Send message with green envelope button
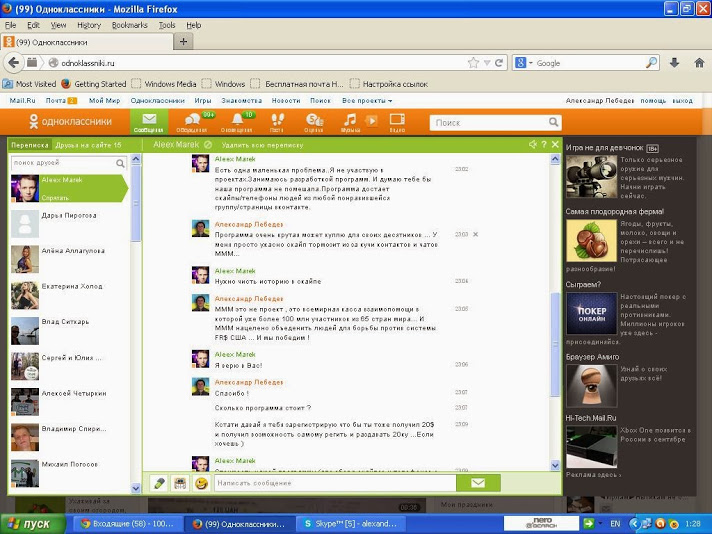Image resolution: width=712 pixels, height=534 pixels. tap(478, 483)
